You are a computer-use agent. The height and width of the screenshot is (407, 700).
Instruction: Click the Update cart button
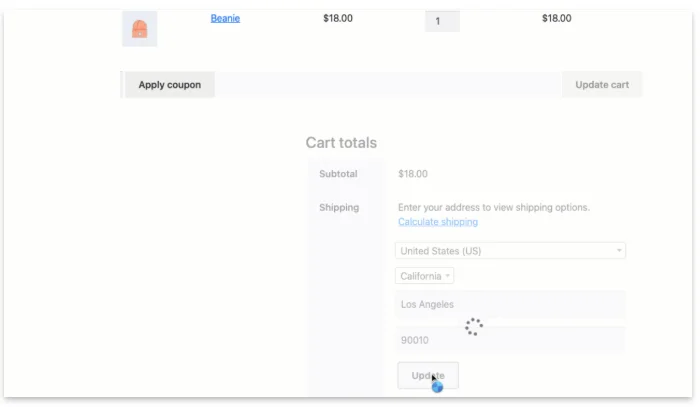point(602,85)
